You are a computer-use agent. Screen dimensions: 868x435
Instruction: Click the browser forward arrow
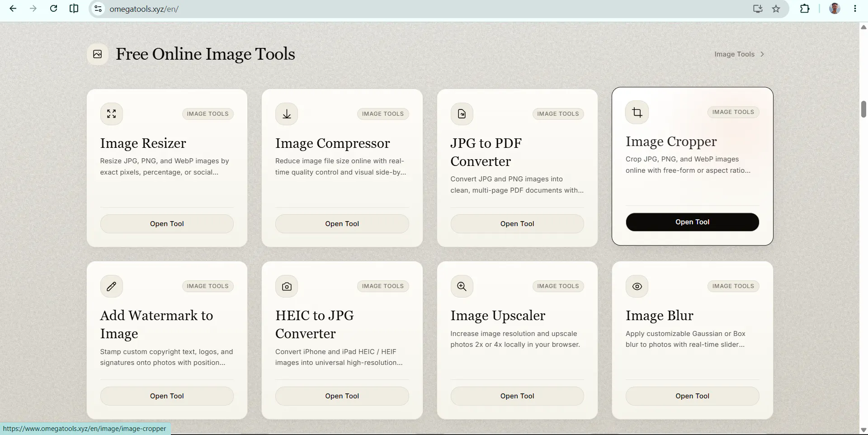33,9
